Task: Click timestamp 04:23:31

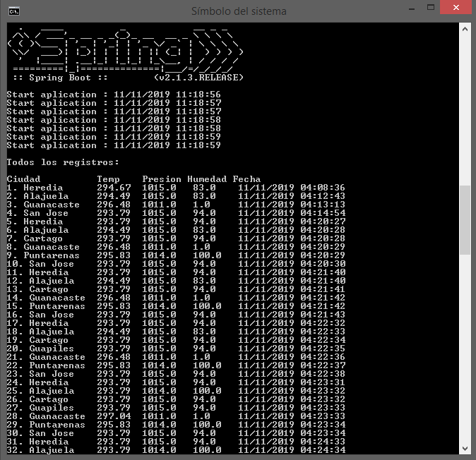Action: pyautogui.click(x=323, y=382)
